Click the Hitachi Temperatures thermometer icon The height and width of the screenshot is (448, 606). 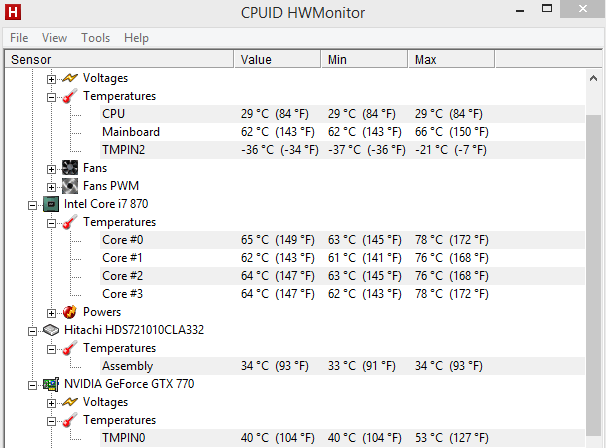pos(70,348)
